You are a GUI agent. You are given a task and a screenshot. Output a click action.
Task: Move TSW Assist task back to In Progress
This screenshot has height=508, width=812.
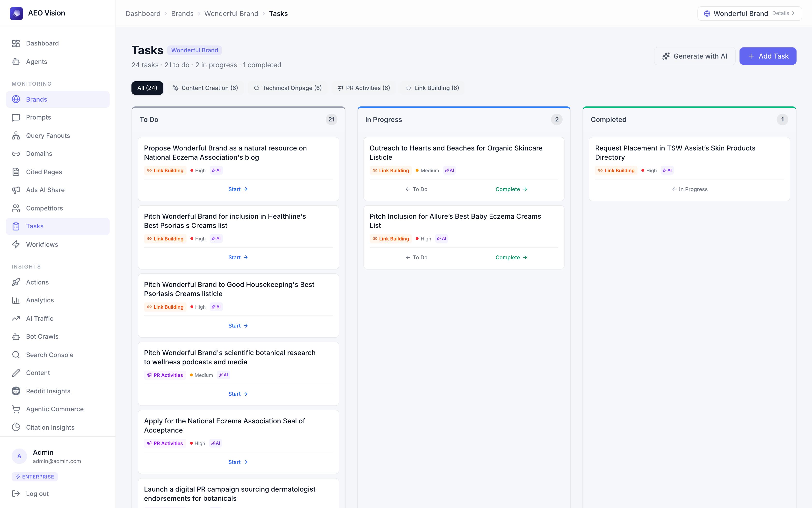tap(689, 189)
